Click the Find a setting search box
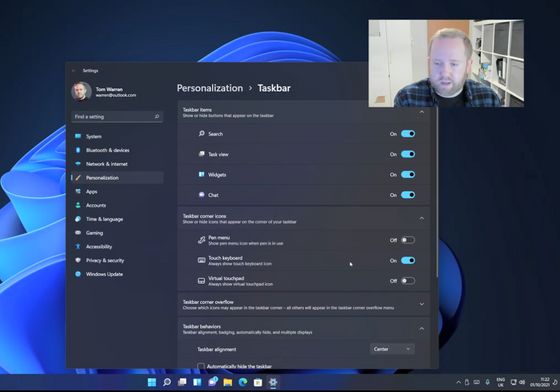This screenshot has width=560, height=392. [117, 117]
